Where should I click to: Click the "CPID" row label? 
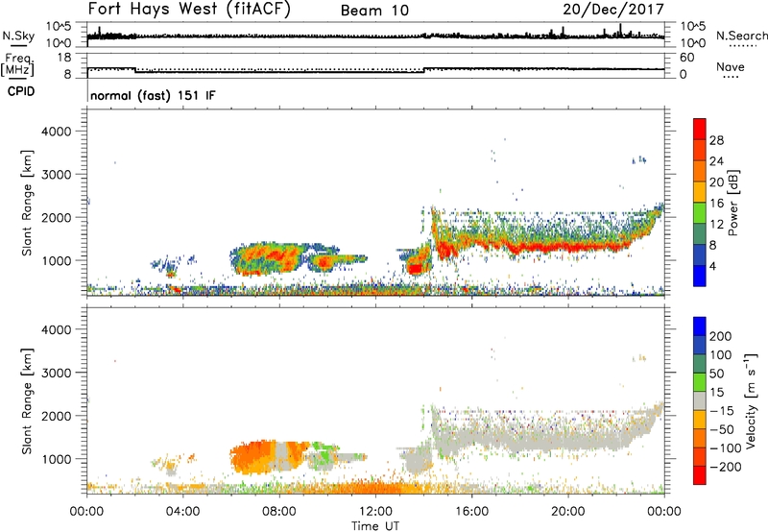21,91
